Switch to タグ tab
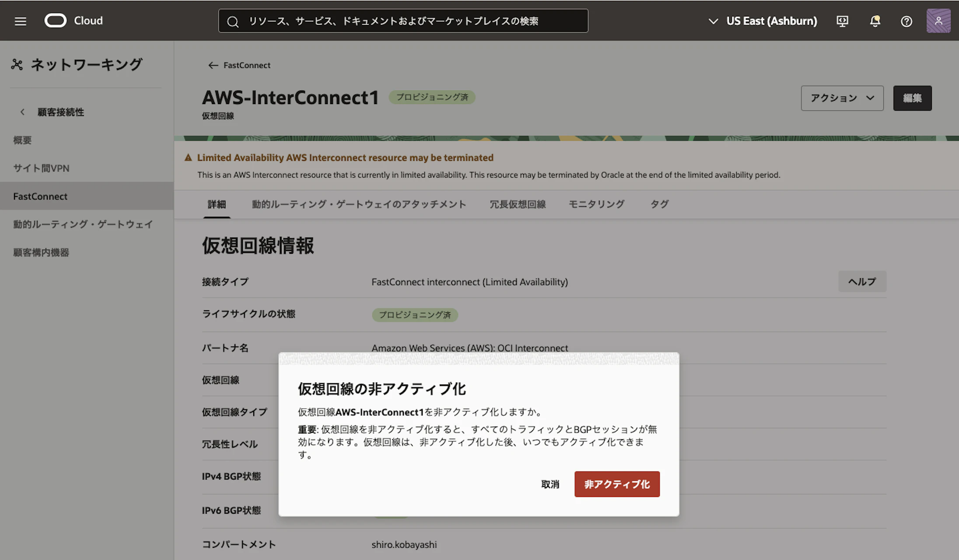The height and width of the screenshot is (560, 959). pos(659,204)
